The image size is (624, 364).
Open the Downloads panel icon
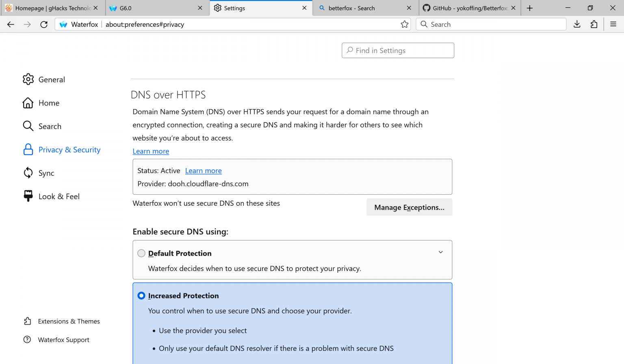(x=577, y=24)
